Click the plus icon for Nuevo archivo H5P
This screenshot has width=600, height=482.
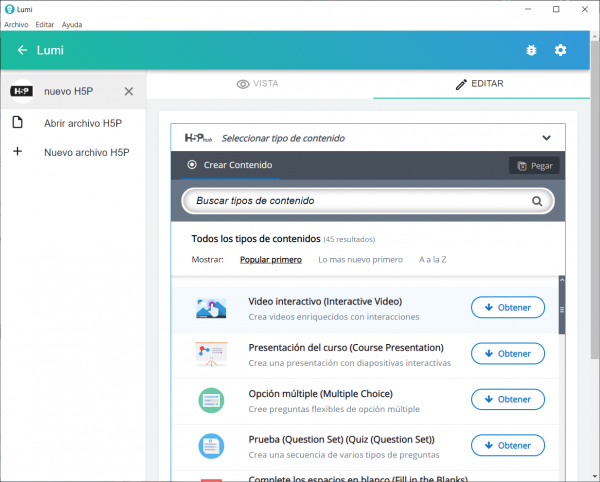(x=17, y=152)
